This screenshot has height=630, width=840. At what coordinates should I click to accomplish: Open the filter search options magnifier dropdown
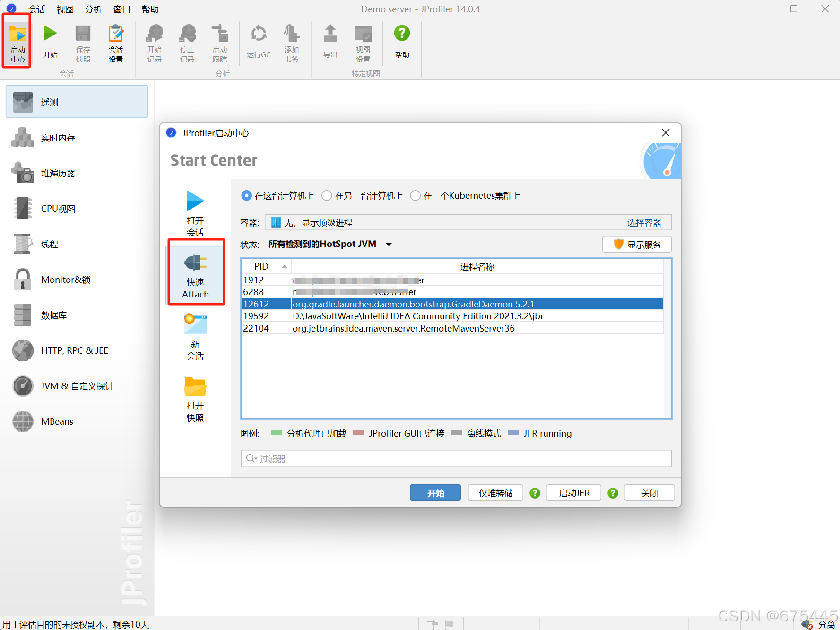[251, 458]
